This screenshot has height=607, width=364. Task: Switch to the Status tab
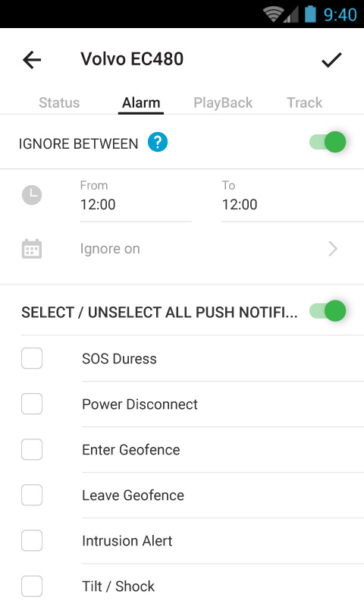click(x=59, y=102)
